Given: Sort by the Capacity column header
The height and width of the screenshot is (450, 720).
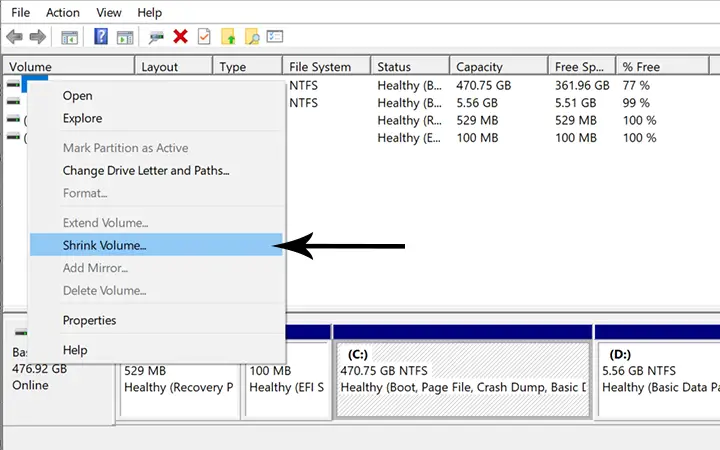Looking at the screenshot, I should pos(499,67).
